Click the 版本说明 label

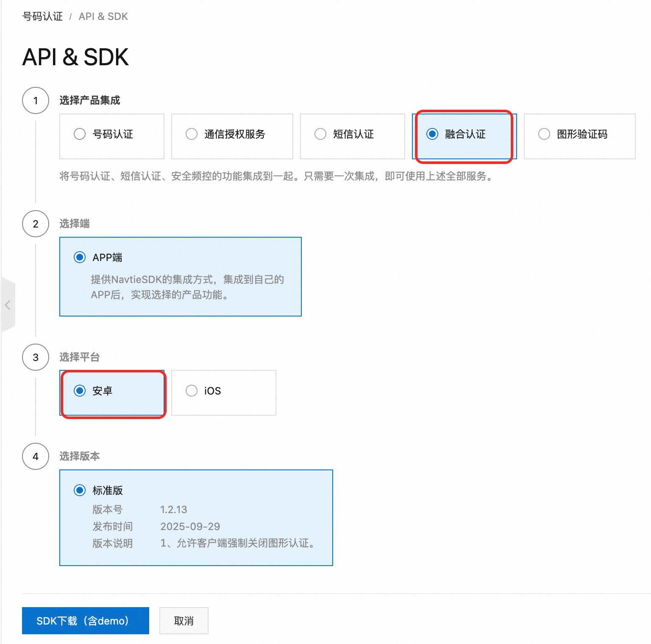pos(113,543)
